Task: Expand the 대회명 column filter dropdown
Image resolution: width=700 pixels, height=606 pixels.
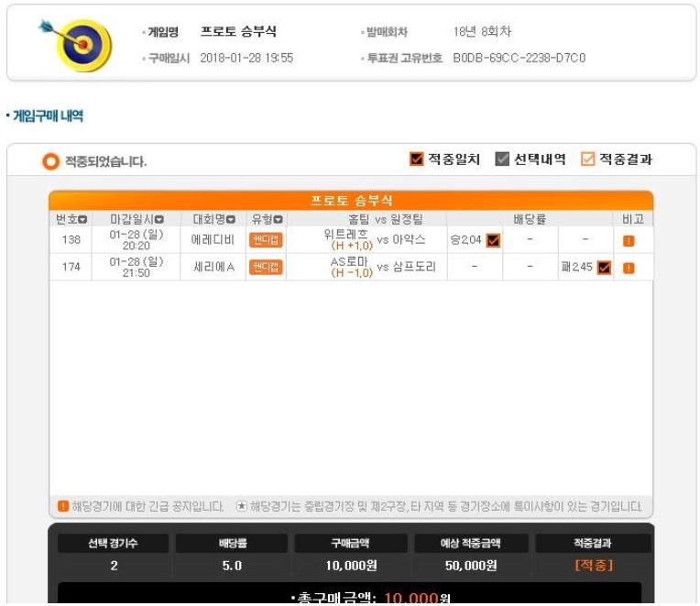Action: pos(231,220)
